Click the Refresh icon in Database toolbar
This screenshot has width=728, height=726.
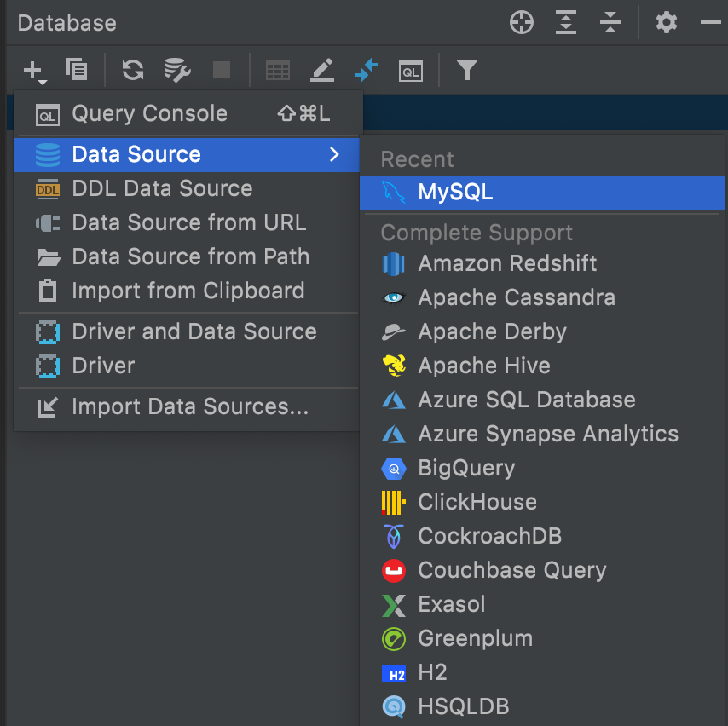coord(133,70)
